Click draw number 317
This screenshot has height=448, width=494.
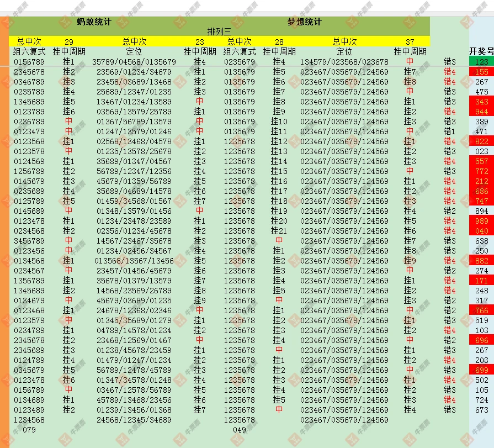(x=481, y=301)
